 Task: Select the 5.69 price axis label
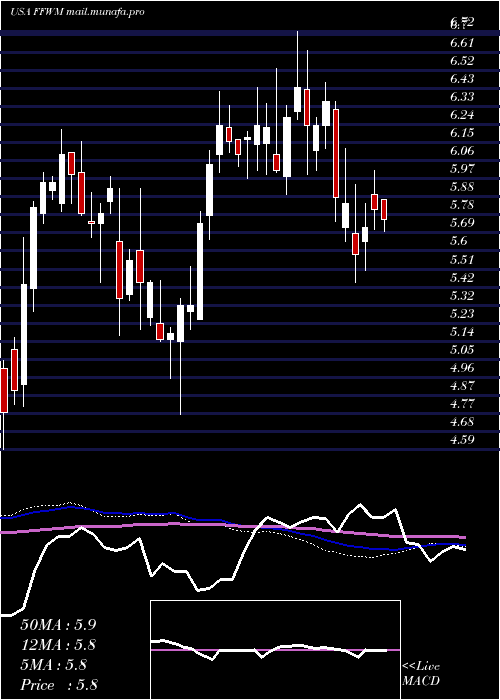coord(462,223)
